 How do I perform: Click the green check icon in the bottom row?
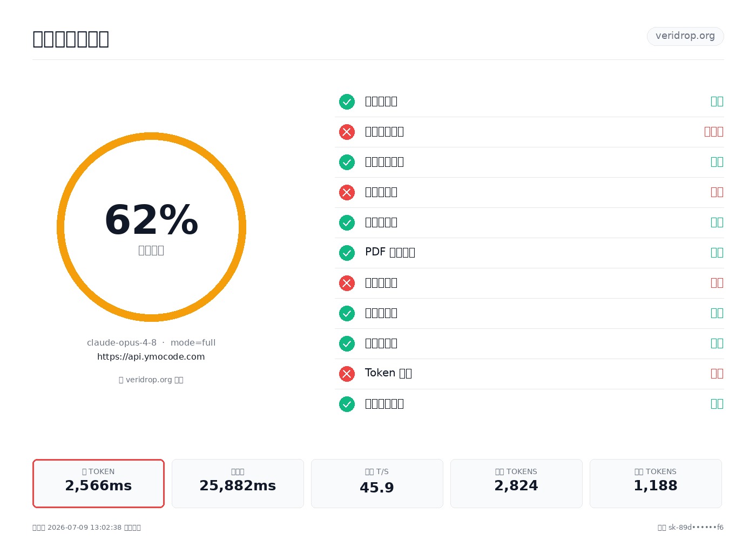(347, 404)
